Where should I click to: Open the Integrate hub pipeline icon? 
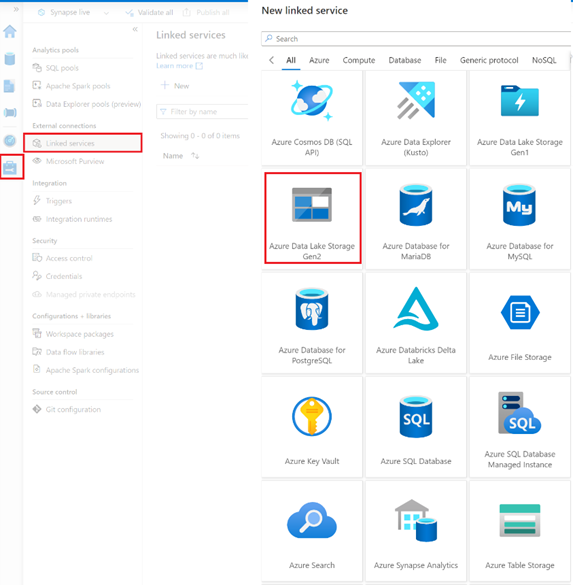tap(10, 112)
